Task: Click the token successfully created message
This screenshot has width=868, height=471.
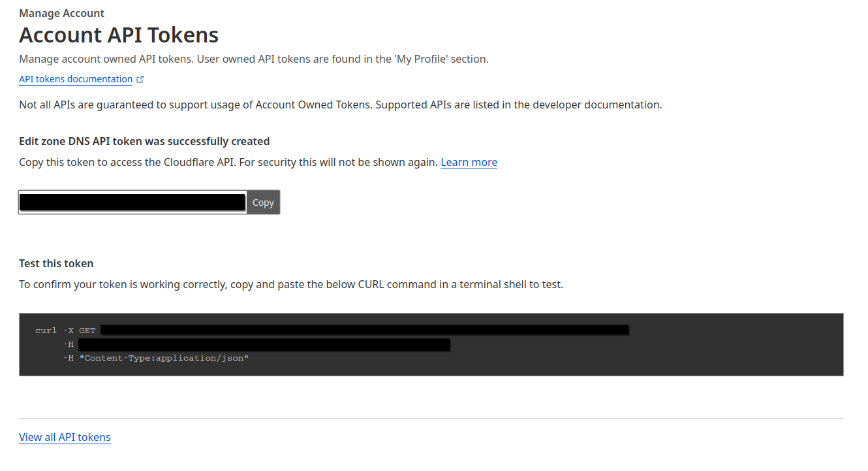Action: pyautogui.click(x=144, y=141)
